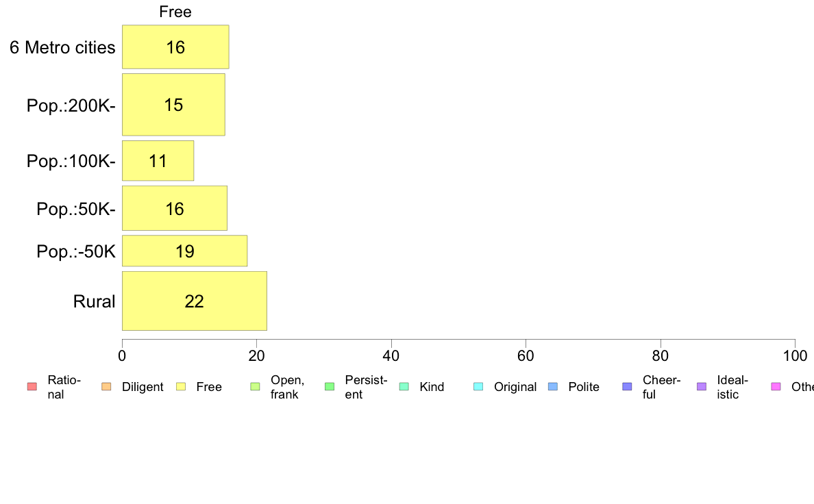Click the Pop.:200K- bar showing 15
The width and height of the screenshot is (814, 504).
pos(173,105)
